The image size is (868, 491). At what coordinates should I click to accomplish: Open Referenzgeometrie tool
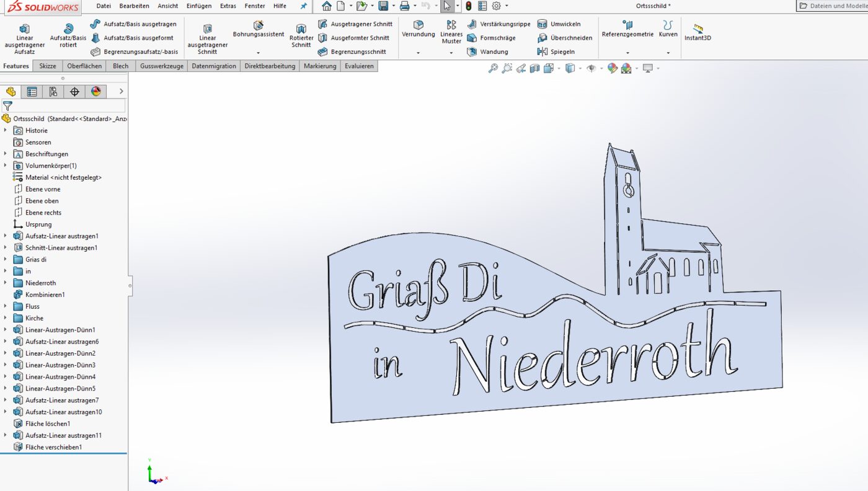pyautogui.click(x=627, y=29)
